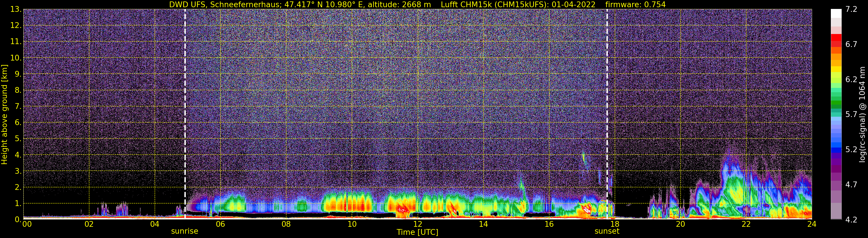Image resolution: width=868 pixels, height=238 pixels.
Task: Click the height axis tick label 10.
Action: pyautogui.click(x=16, y=58)
